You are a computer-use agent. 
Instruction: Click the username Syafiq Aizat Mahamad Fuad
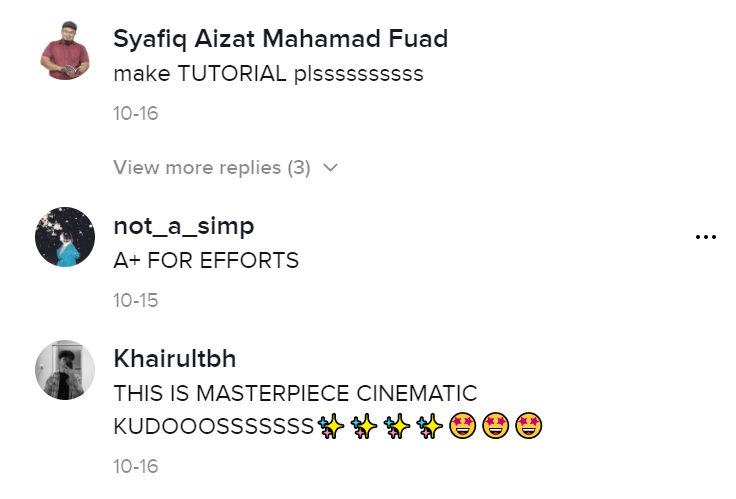pos(281,38)
